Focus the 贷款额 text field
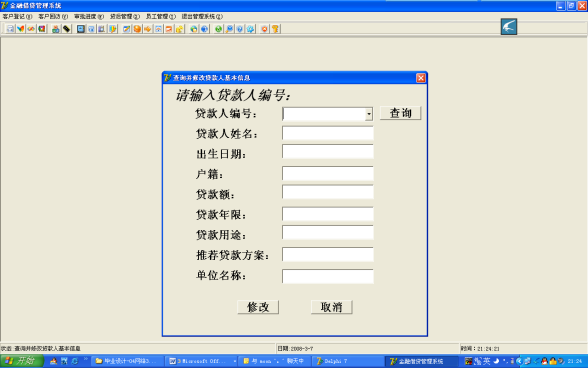The width and height of the screenshot is (588, 368). point(328,192)
